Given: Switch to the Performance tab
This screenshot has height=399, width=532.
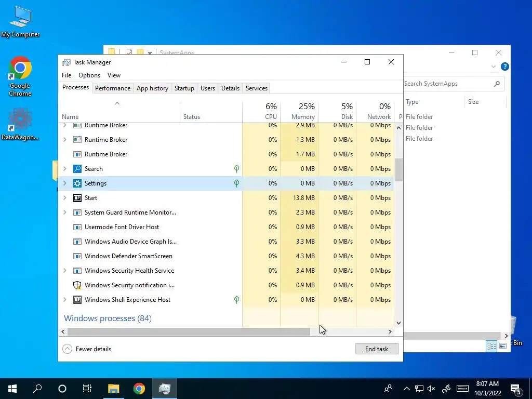Looking at the screenshot, I should 113,88.
